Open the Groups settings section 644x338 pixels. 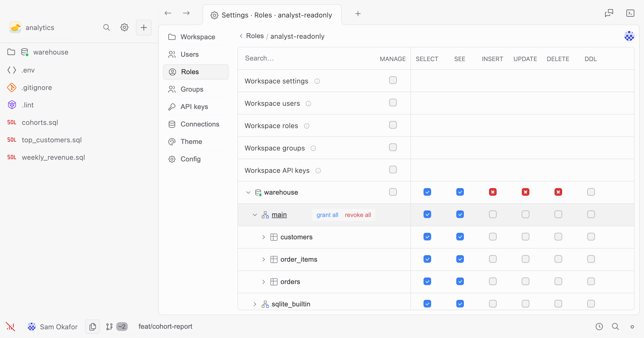tap(196, 89)
